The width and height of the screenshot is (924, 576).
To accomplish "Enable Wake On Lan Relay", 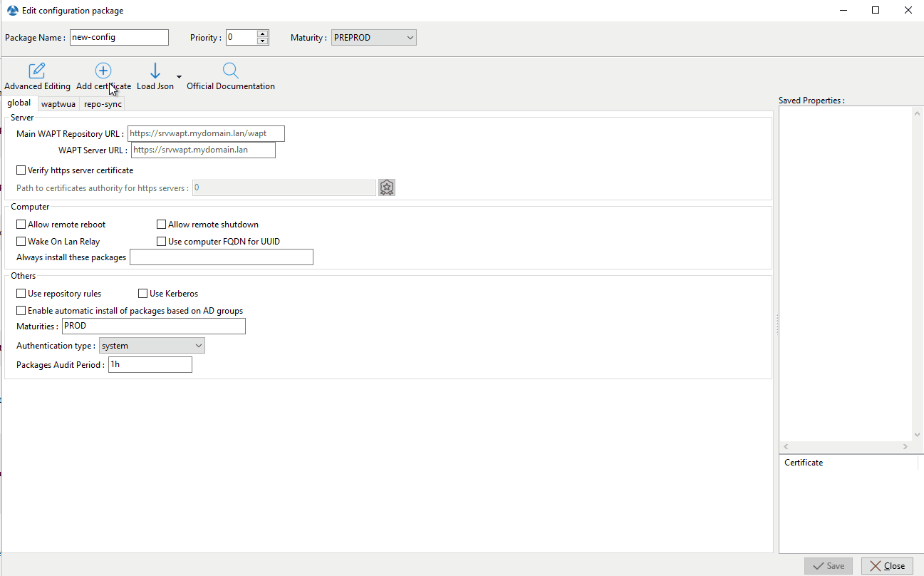I will click(21, 242).
